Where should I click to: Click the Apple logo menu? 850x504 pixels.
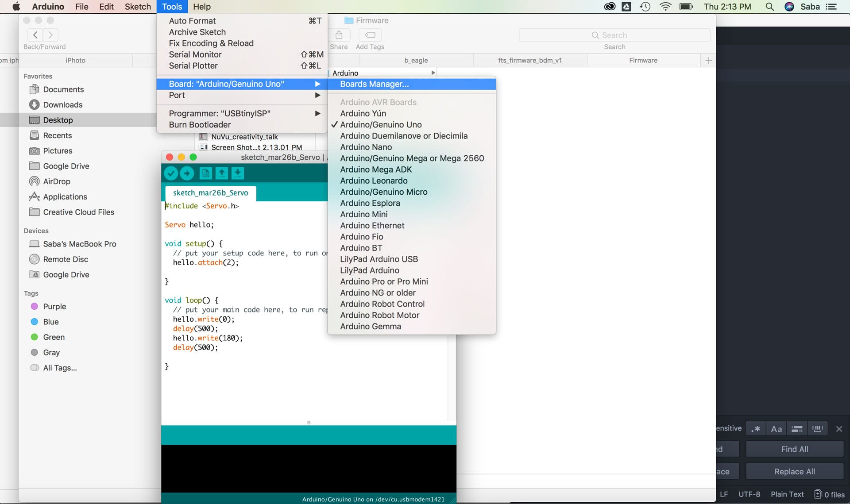point(16,7)
